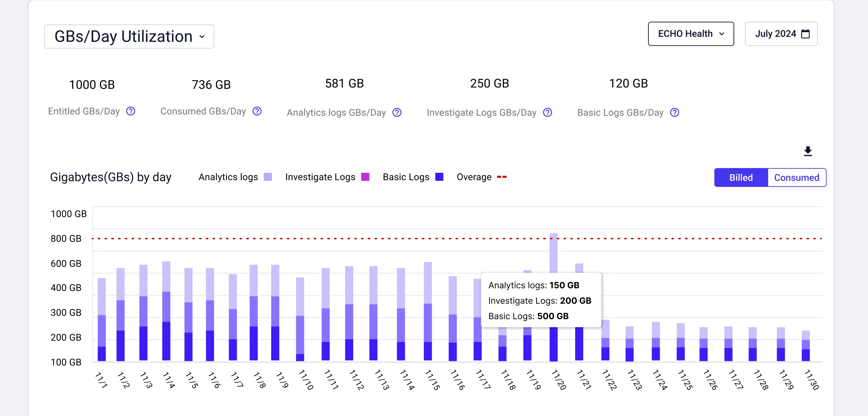Click help icon beside Basic Logs GBs/Day
Image resolution: width=868 pixels, height=416 pixels.
pyautogui.click(x=674, y=113)
